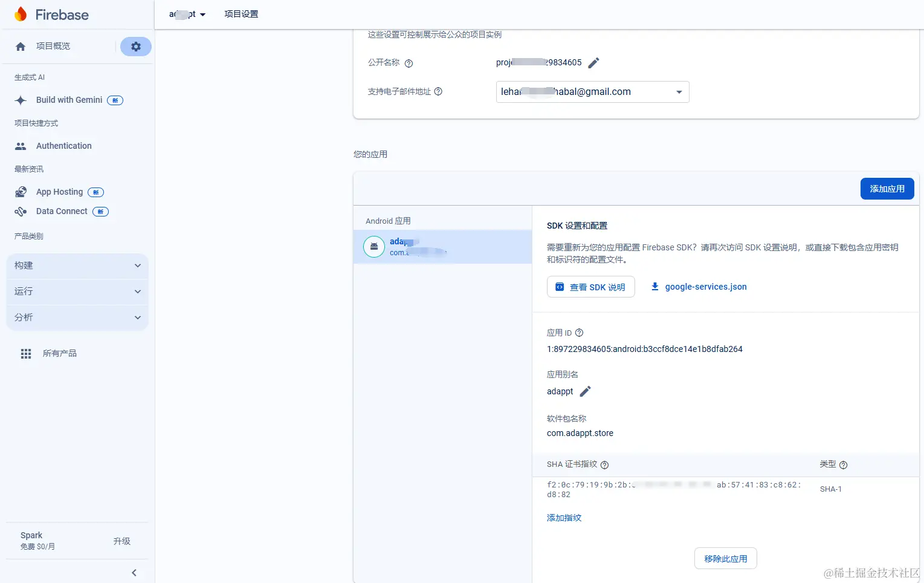The height and width of the screenshot is (583, 924).
Task: Edit the app nickname adappt pencil
Action: coord(585,391)
